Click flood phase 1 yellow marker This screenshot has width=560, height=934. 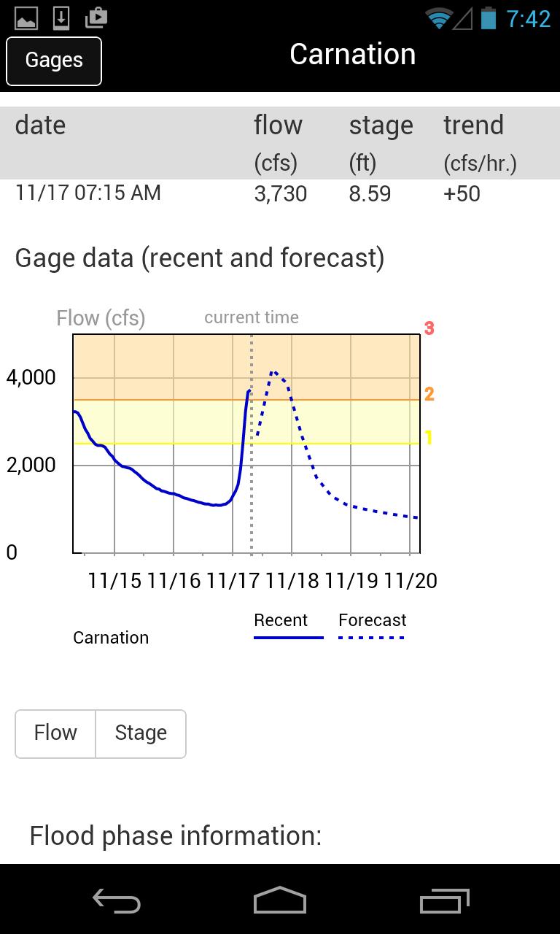click(429, 438)
